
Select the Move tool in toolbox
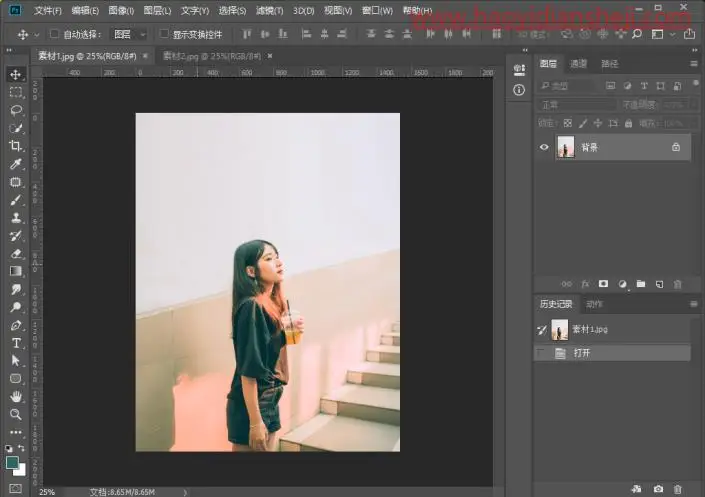(x=16, y=74)
